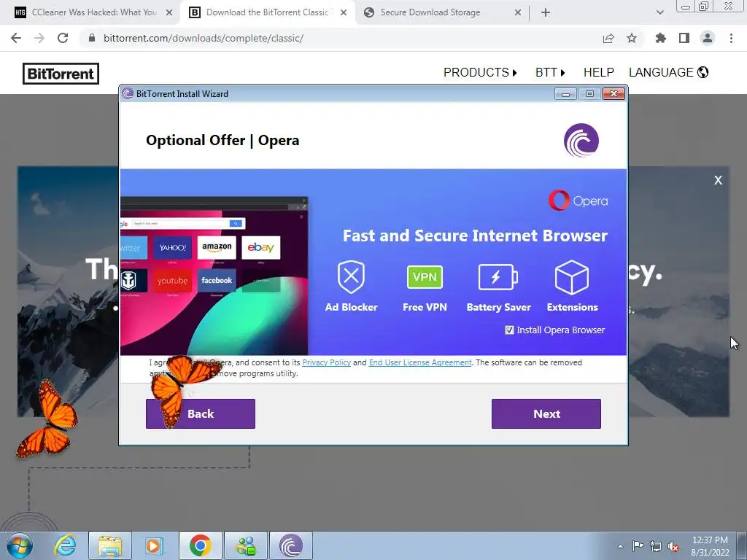
Task: Close the Secure Download Storage tab
Action: (x=518, y=13)
